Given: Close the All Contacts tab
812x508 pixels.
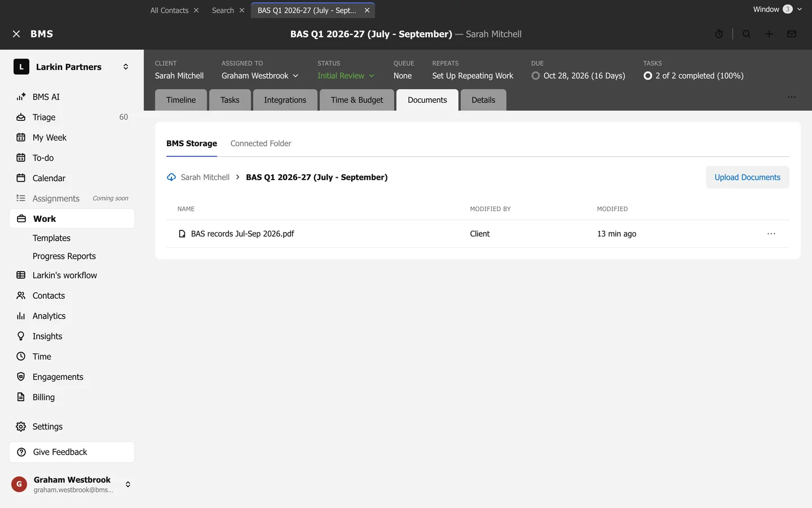Looking at the screenshot, I should pyautogui.click(x=196, y=10).
